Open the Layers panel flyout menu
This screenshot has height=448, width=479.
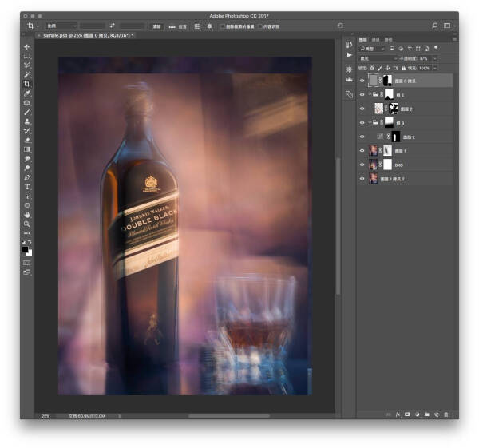[454, 39]
